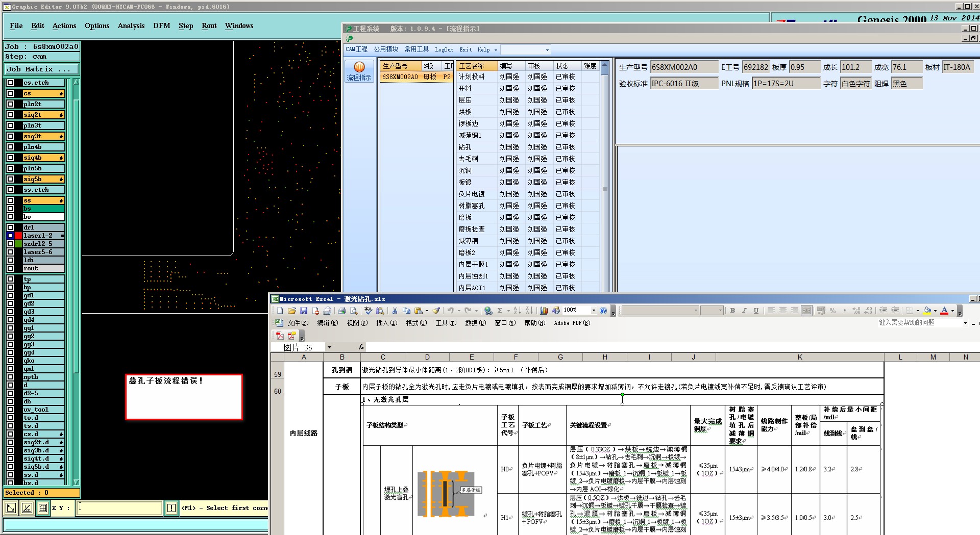Click the Format Painter brush icon
The width and height of the screenshot is (980, 535).
pos(436,311)
